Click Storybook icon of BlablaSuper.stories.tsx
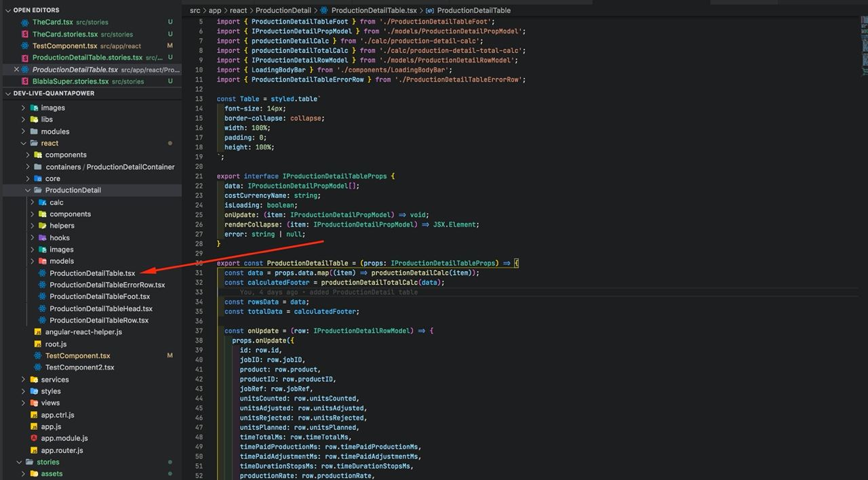Viewport: 868px width, 480px height. (x=25, y=81)
